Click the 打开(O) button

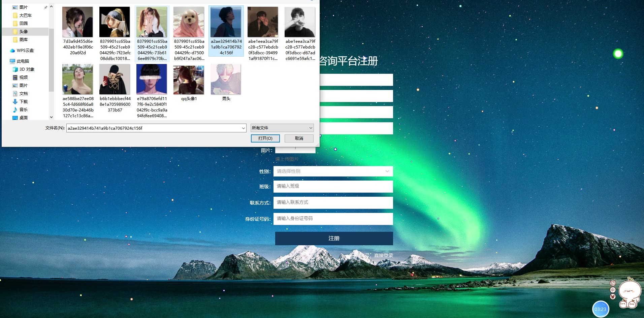[x=265, y=138]
